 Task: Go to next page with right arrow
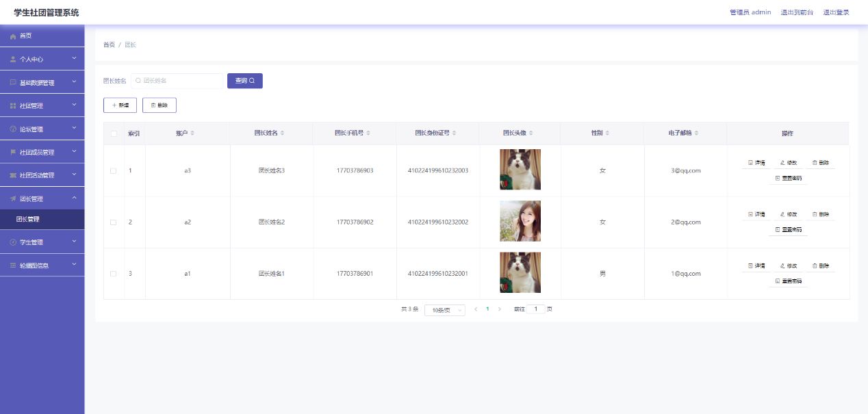click(500, 309)
